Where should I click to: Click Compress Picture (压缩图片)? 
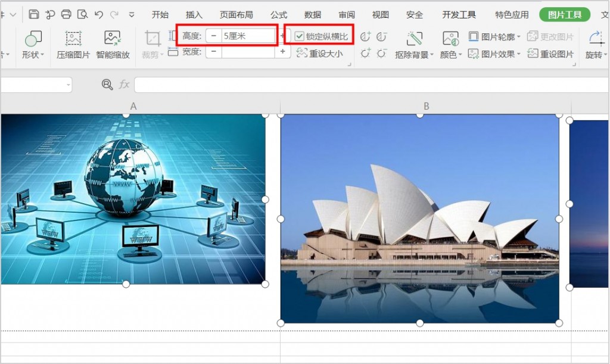pos(73,45)
